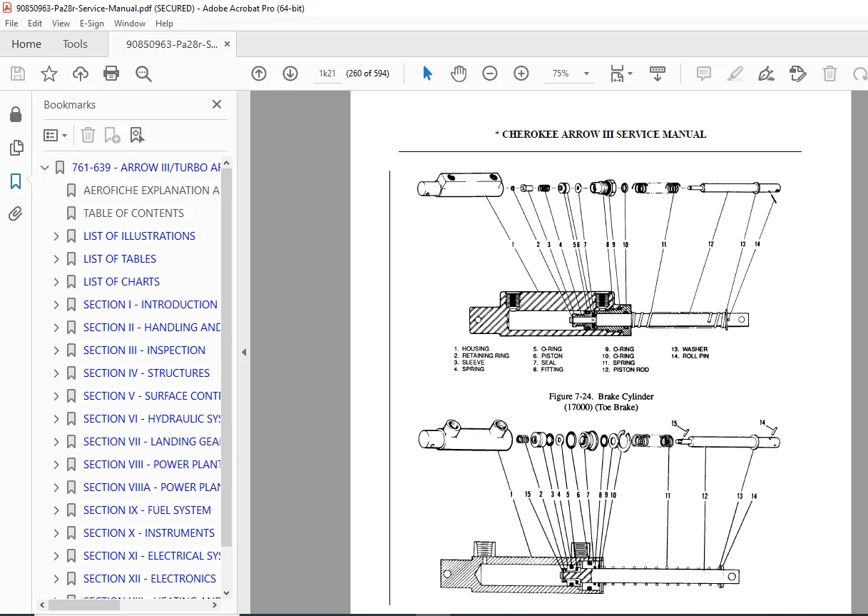Select the 90850963-Pa28r document tab
868x616 pixels.
(172, 44)
